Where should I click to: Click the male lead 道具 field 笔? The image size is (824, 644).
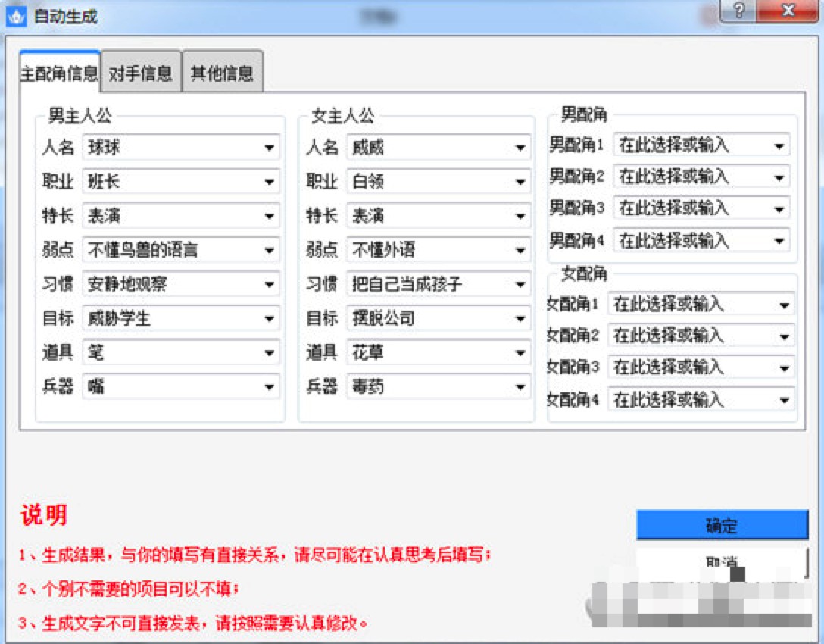coord(181,352)
